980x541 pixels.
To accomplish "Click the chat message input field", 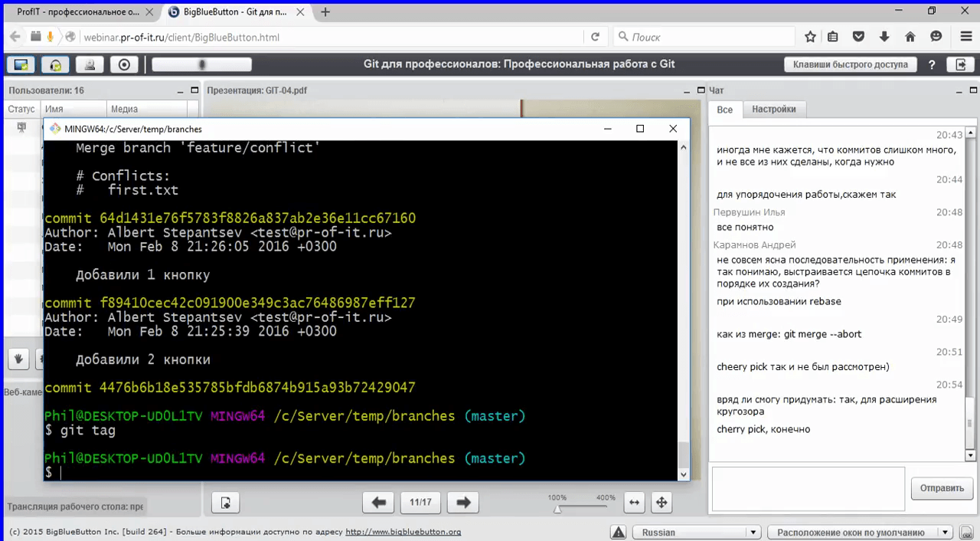I will [x=808, y=488].
